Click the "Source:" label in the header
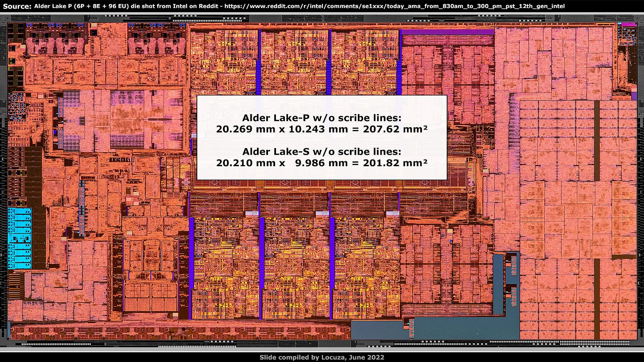This screenshot has height=362, width=644. point(17,6)
